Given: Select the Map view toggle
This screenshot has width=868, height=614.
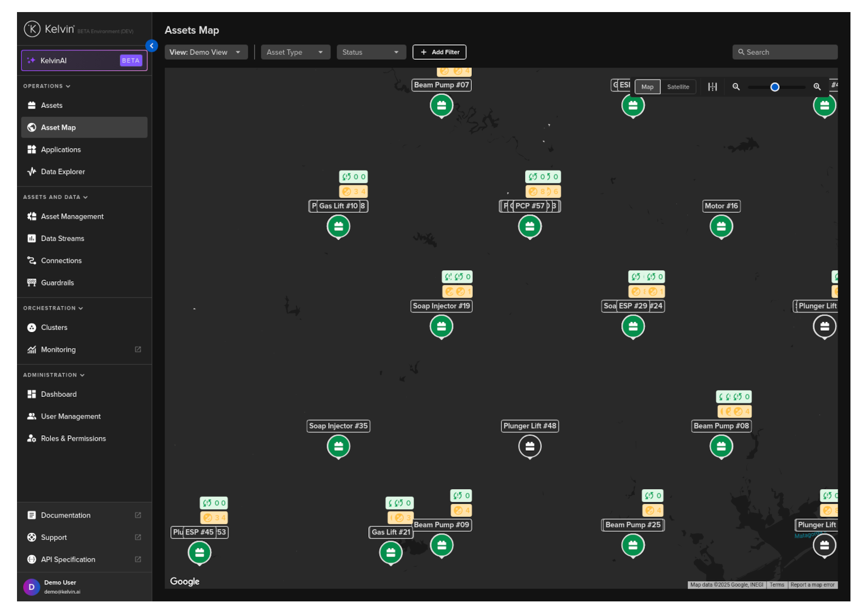Looking at the screenshot, I should click(x=647, y=87).
